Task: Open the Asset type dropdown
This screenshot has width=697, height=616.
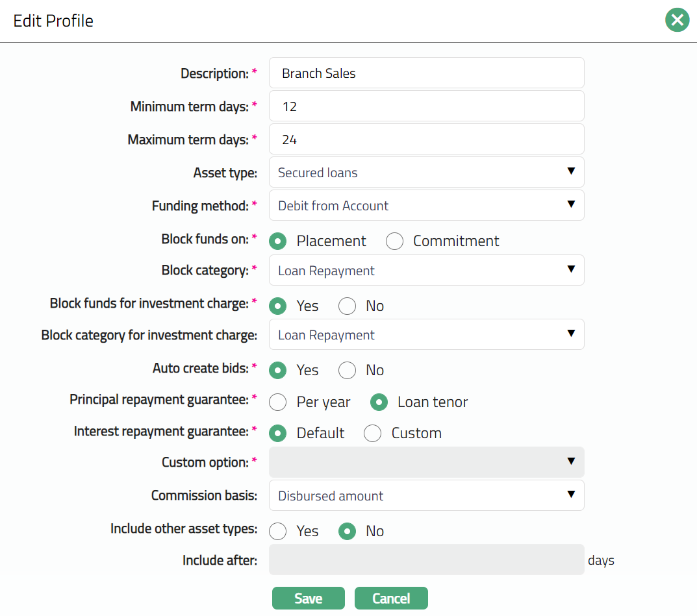Action: click(x=426, y=173)
